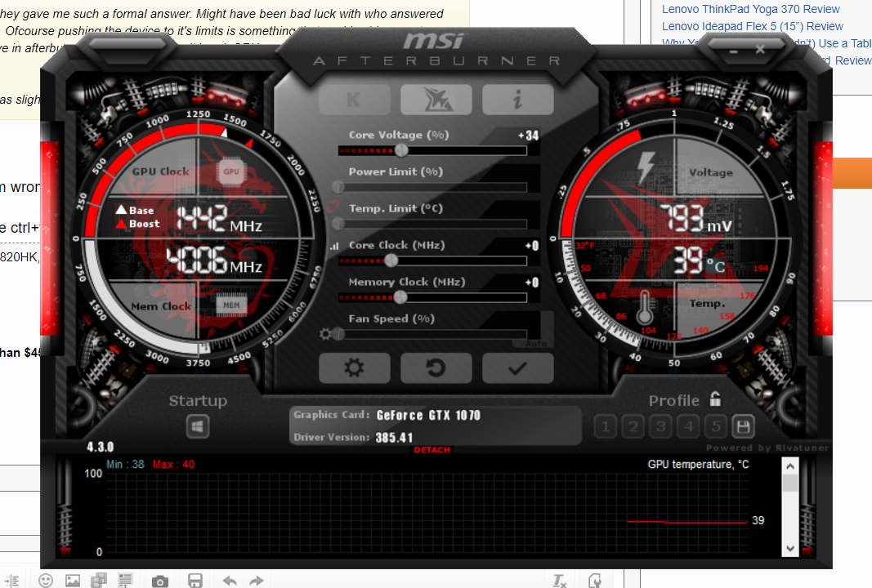
Task: Click the driver version '385.41' text
Action: 394,438
